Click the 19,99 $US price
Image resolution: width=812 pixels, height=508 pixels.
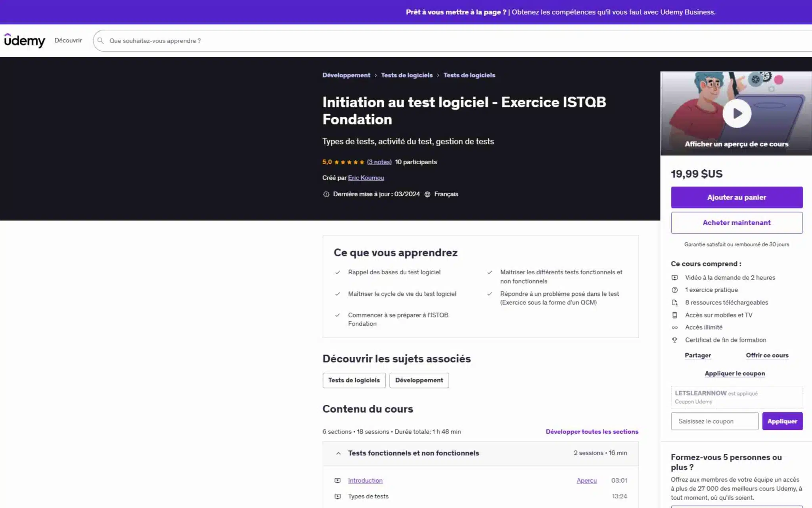coord(697,174)
